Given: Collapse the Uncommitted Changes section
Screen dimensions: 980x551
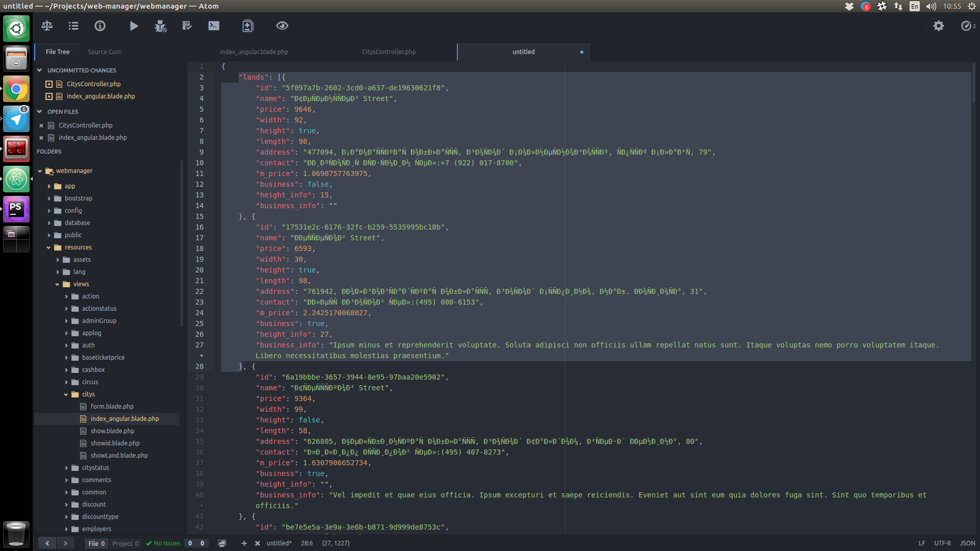Looking at the screenshot, I should pos(39,70).
